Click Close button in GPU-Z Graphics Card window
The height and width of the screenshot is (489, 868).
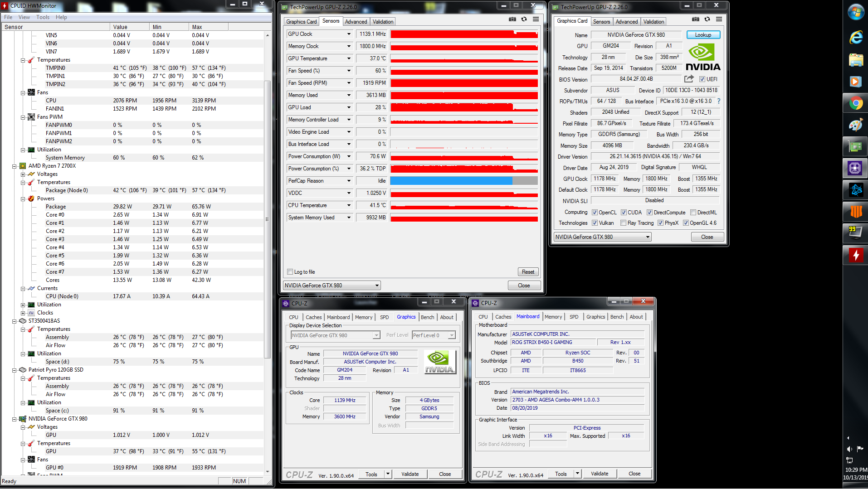tap(707, 237)
